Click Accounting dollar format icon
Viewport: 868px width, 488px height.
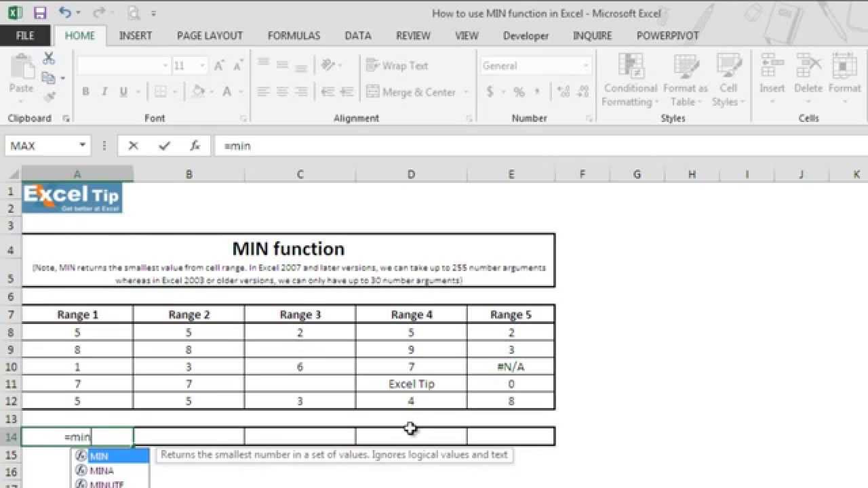click(x=490, y=92)
